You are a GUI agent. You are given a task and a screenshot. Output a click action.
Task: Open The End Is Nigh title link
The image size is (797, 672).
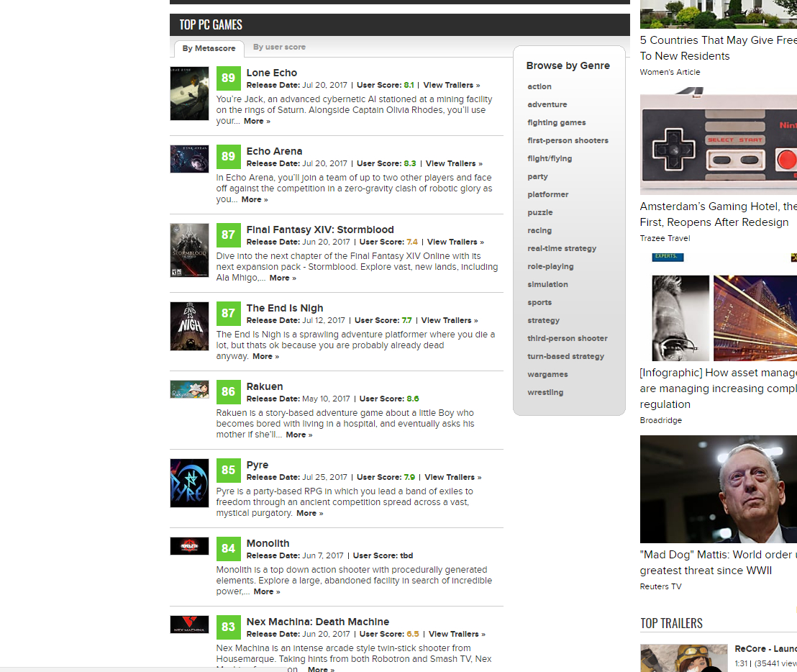tap(285, 308)
